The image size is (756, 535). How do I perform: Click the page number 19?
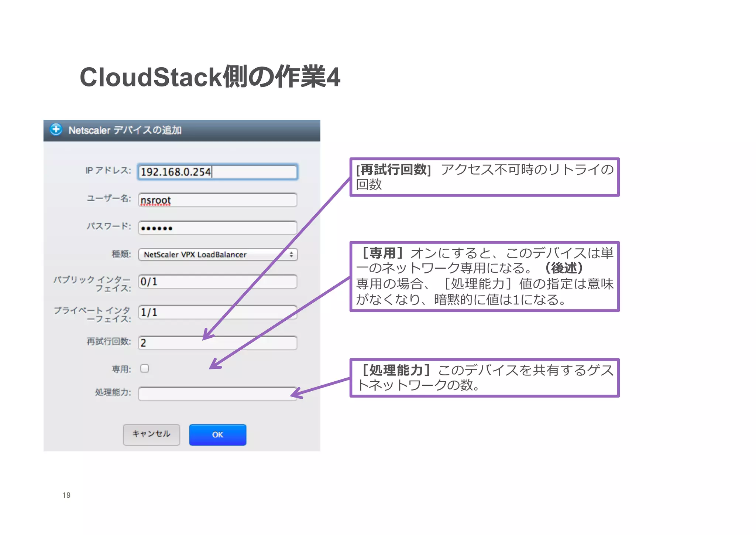click(x=66, y=495)
